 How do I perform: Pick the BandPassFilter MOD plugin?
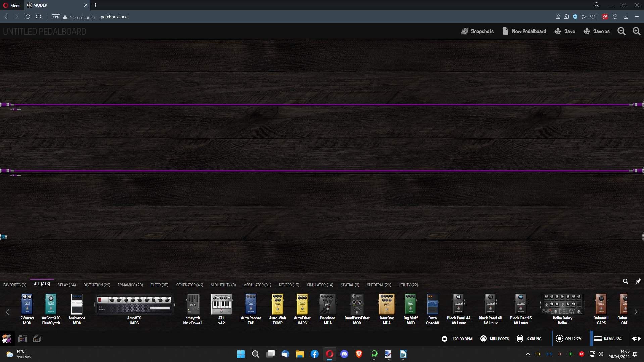[357, 309]
